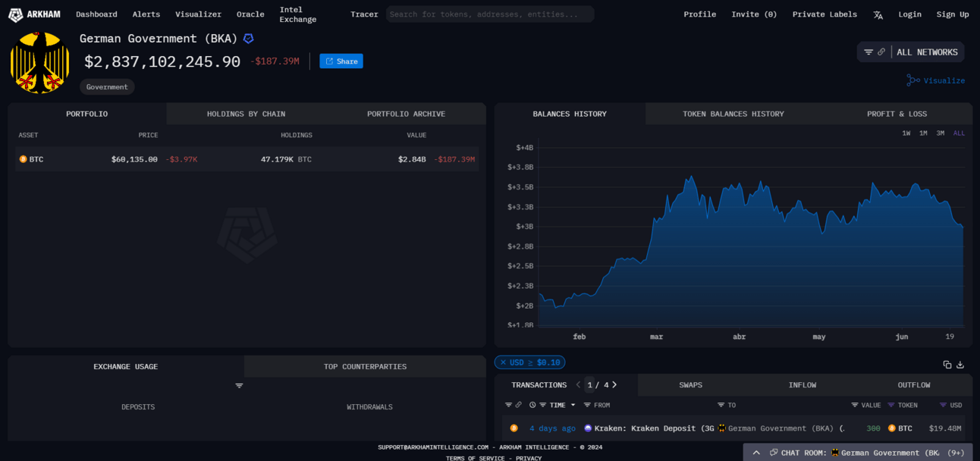Click the Kraken icon in the transaction row
This screenshot has height=461, width=980.
[x=588, y=428]
